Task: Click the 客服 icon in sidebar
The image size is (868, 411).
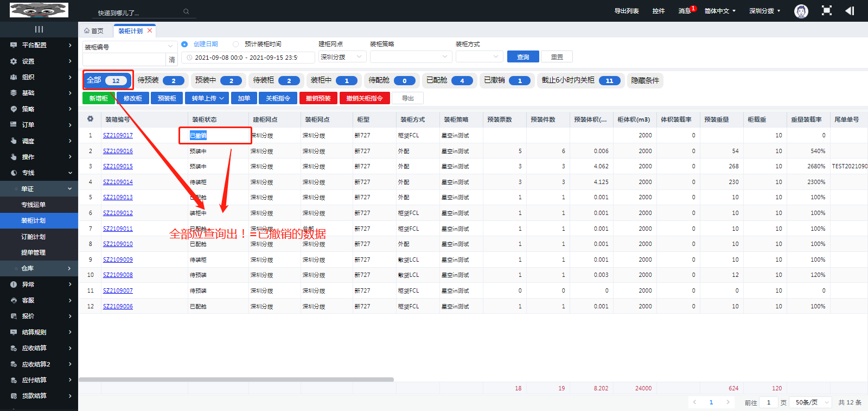Action: coord(14,300)
